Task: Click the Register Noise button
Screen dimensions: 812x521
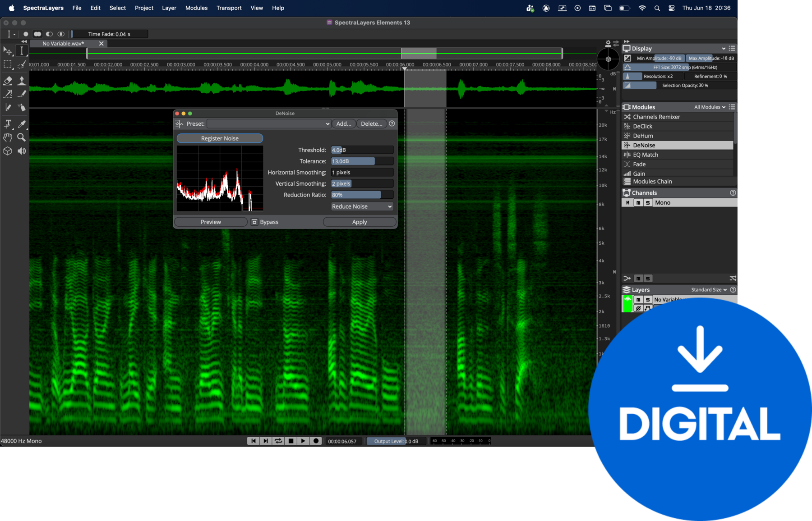Action: click(x=220, y=138)
